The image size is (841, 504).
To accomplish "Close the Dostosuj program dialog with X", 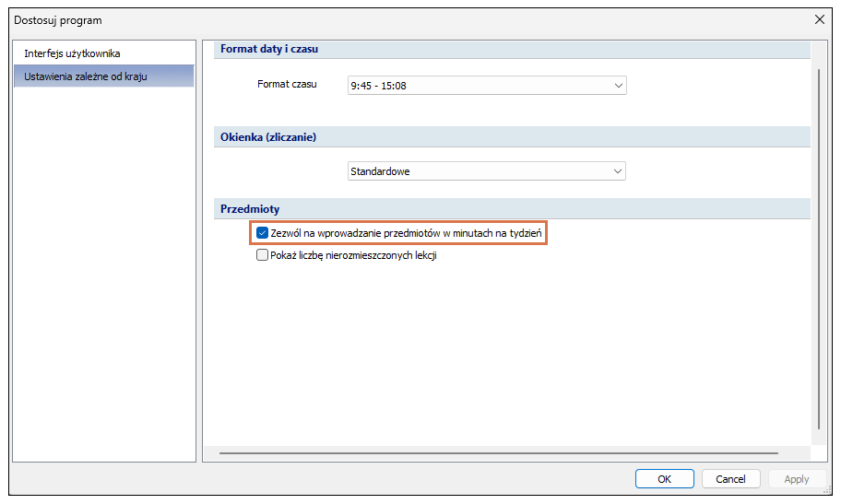I will tap(820, 20).
